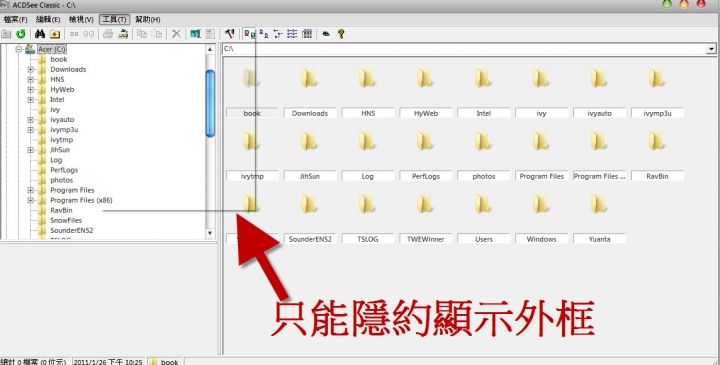Open the hammer Options toolbar icon

[x=230, y=34]
